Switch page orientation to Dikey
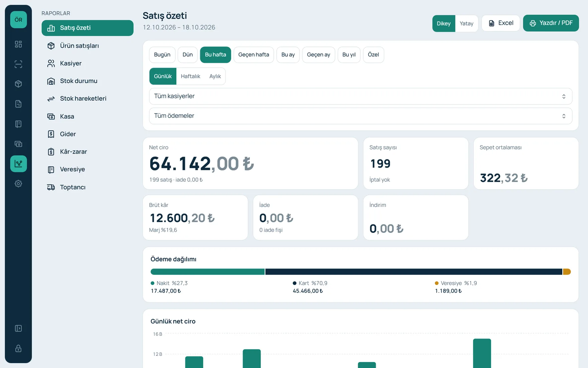 click(444, 23)
